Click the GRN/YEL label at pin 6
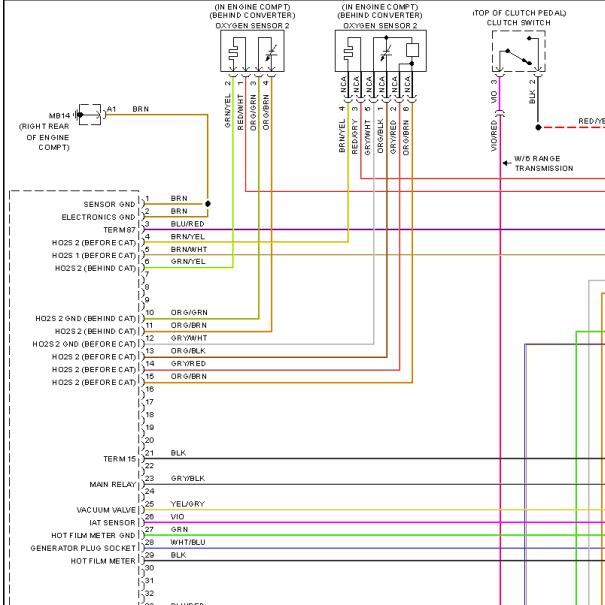Viewport: 605px width, 605px height. pyautogui.click(x=188, y=262)
